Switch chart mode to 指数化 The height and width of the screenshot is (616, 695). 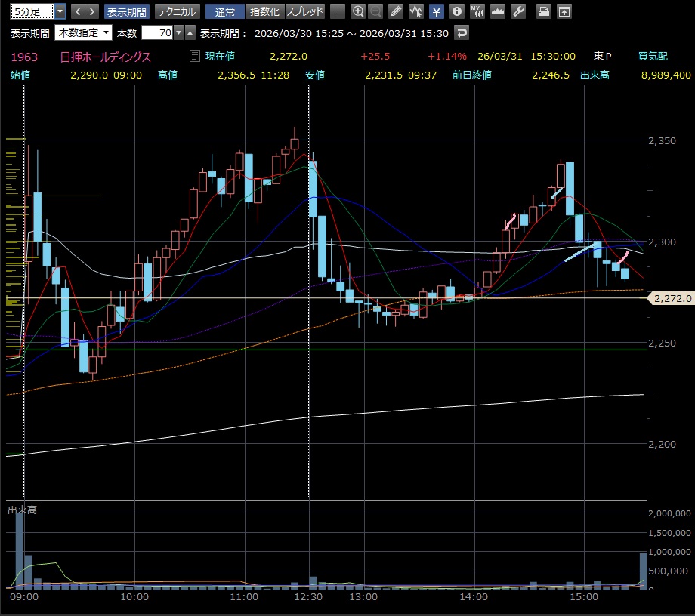(x=264, y=11)
